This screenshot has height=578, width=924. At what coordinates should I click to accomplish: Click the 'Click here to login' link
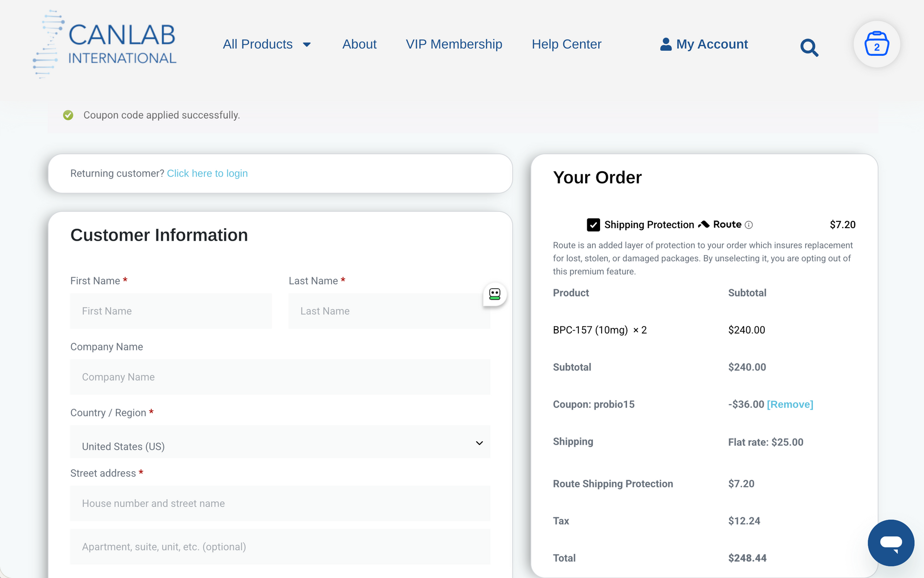click(x=207, y=173)
